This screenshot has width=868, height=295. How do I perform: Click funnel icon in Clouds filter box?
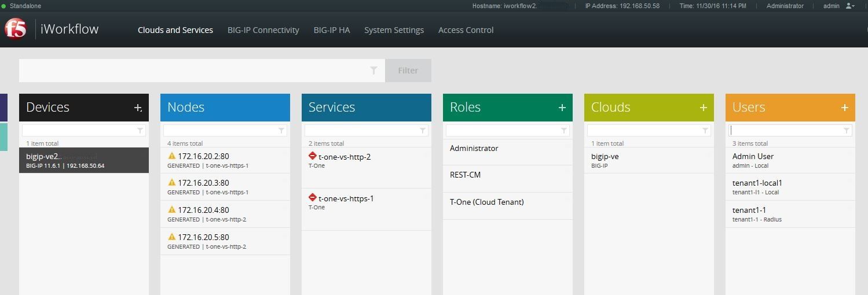(x=705, y=131)
